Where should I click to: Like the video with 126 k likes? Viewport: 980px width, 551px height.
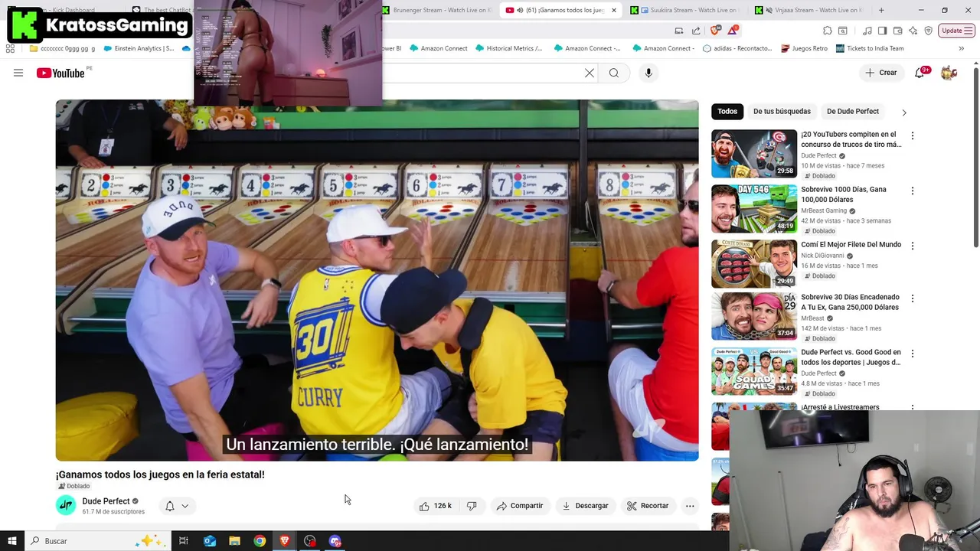coord(435,506)
